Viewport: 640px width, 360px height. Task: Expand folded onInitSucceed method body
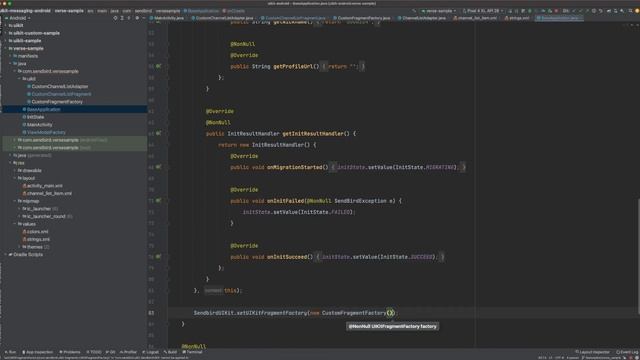[x=317, y=257]
